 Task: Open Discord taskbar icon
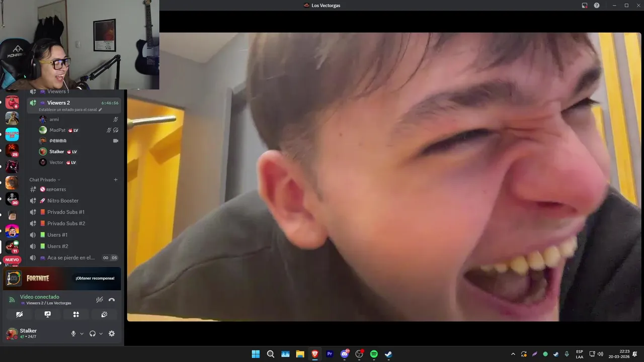coord(345,354)
